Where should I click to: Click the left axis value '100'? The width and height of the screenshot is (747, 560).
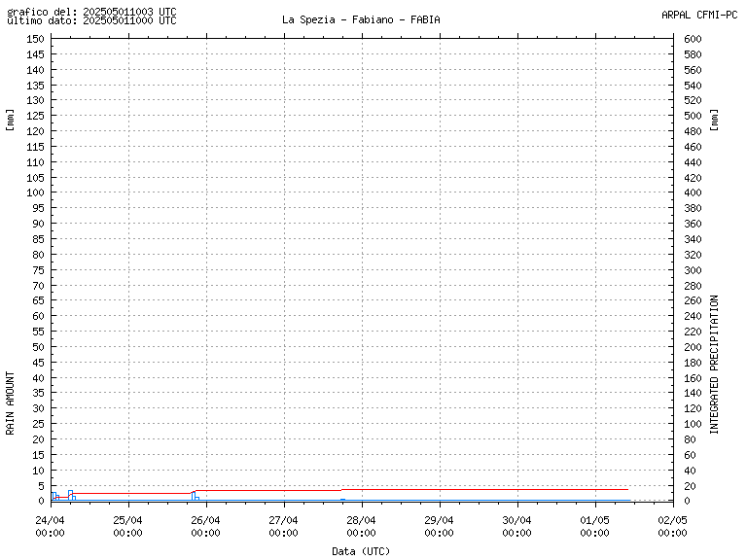pos(35,192)
